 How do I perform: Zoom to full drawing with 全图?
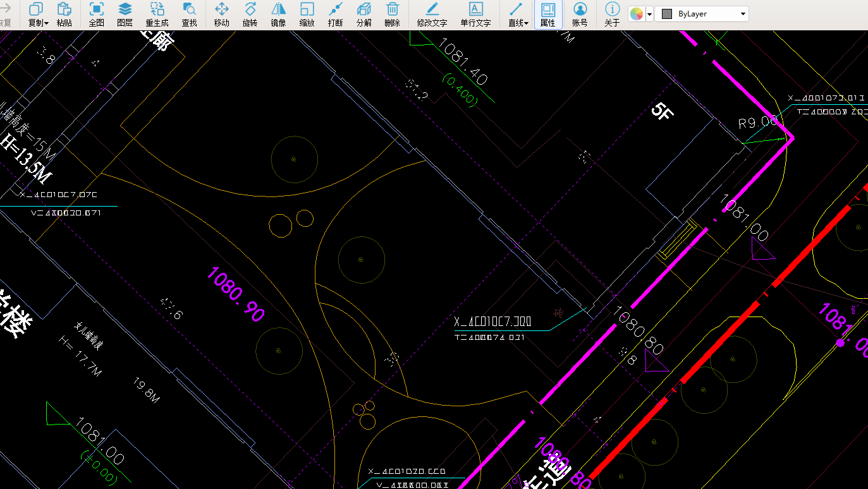[x=96, y=15]
